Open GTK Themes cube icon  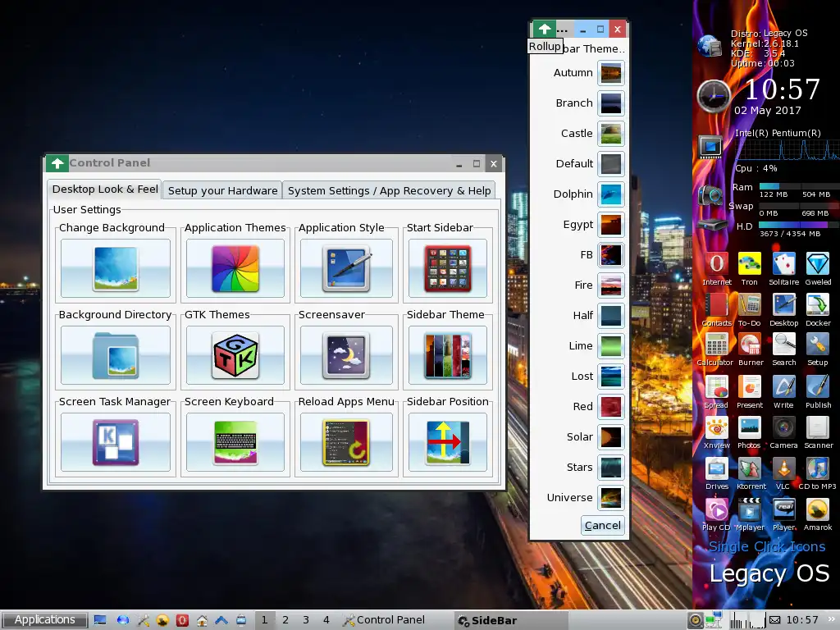tap(235, 355)
